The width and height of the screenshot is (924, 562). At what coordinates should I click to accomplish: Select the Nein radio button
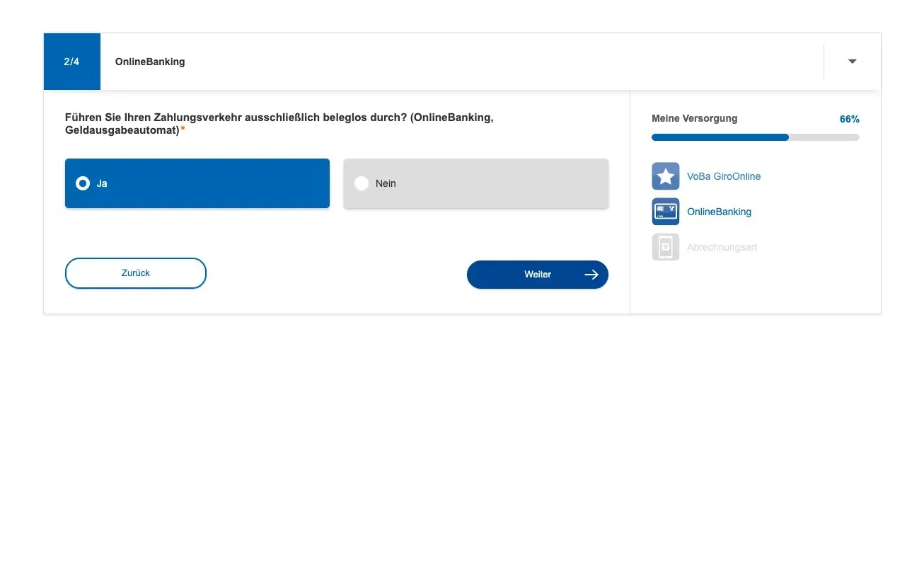(x=362, y=183)
